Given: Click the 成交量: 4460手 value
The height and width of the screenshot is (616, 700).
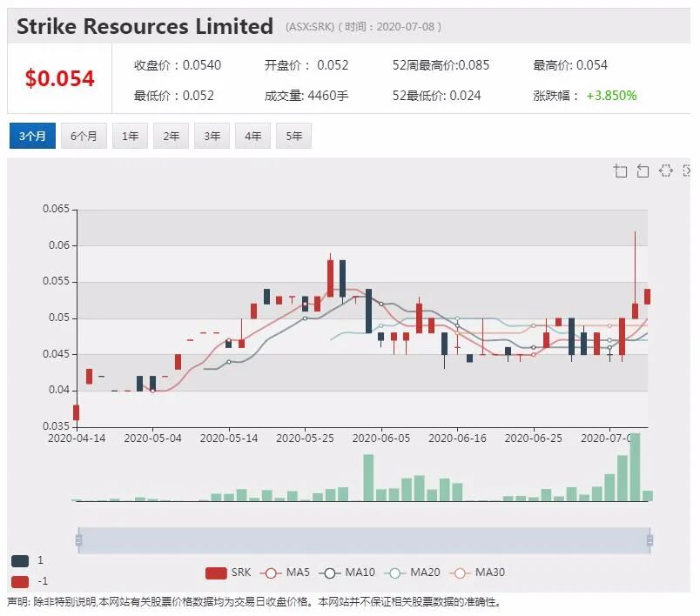Looking at the screenshot, I should 306,96.
